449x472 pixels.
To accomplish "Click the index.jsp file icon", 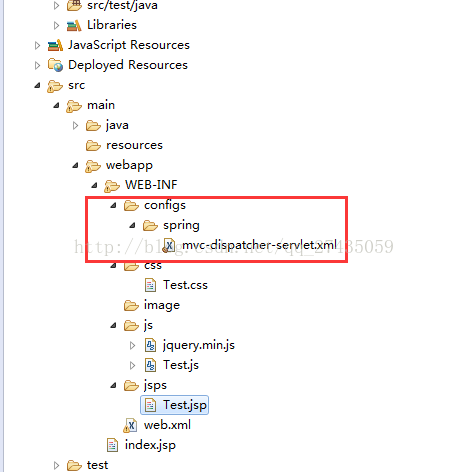I will tap(112, 445).
